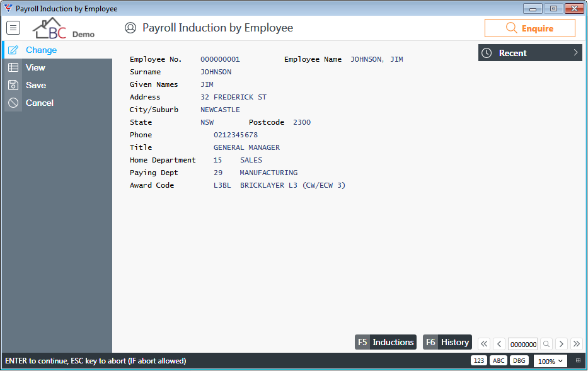Click title GENERAL MANAGER

pos(247,147)
